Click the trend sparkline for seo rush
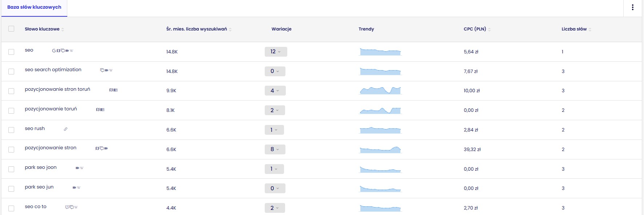The image size is (644, 215). tap(380, 130)
